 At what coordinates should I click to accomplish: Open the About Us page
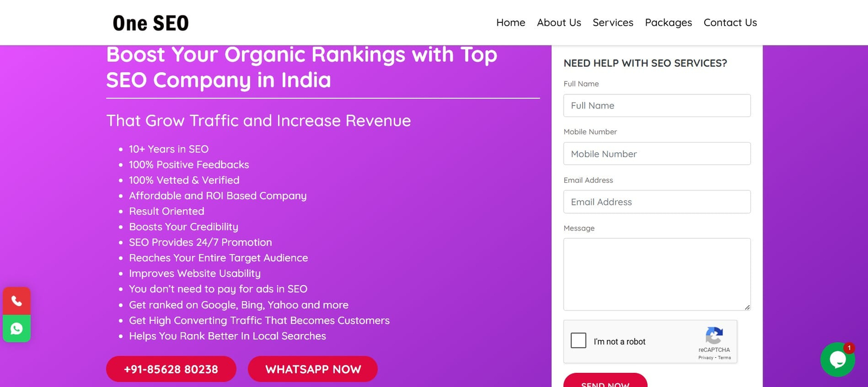(x=559, y=23)
